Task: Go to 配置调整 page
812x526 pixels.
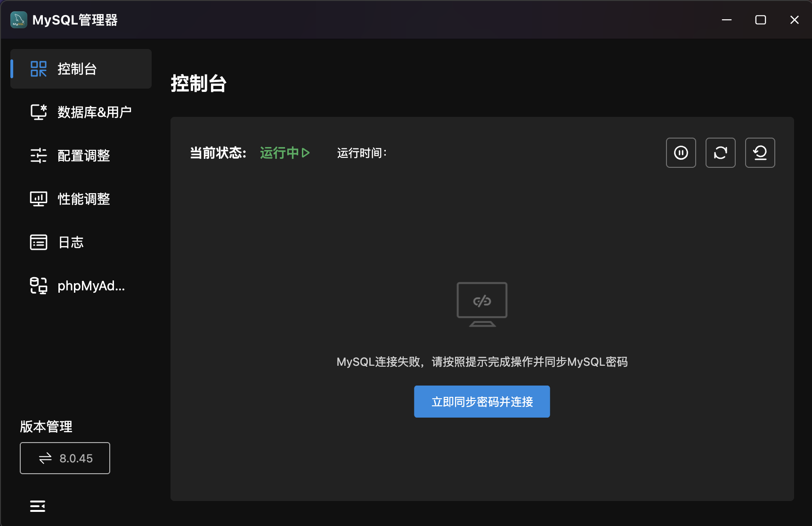Action: [81, 156]
